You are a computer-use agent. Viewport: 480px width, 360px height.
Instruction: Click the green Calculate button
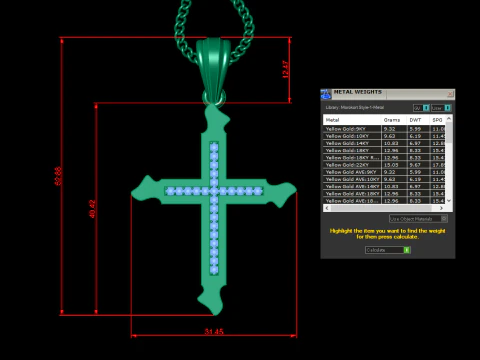coord(388,250)
